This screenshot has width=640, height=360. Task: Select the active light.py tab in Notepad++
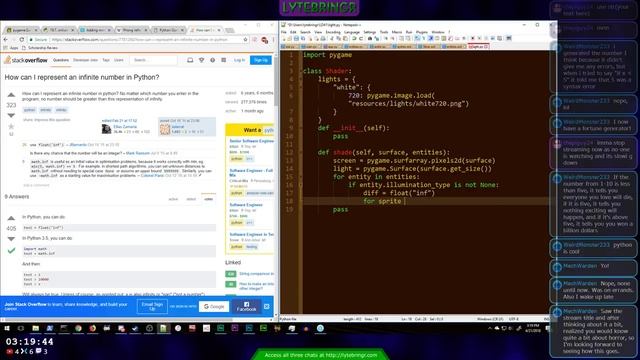click(x=478, y=47)
